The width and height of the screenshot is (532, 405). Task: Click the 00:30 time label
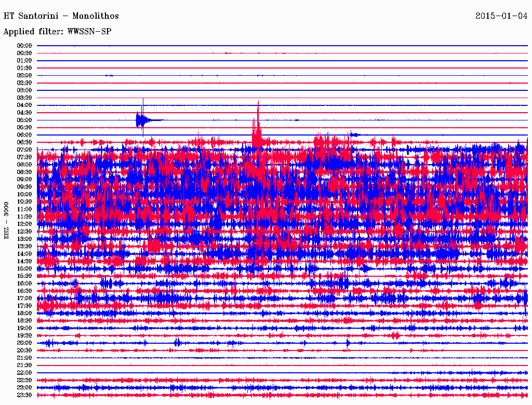pyautogui.click(x=24, y=53)
